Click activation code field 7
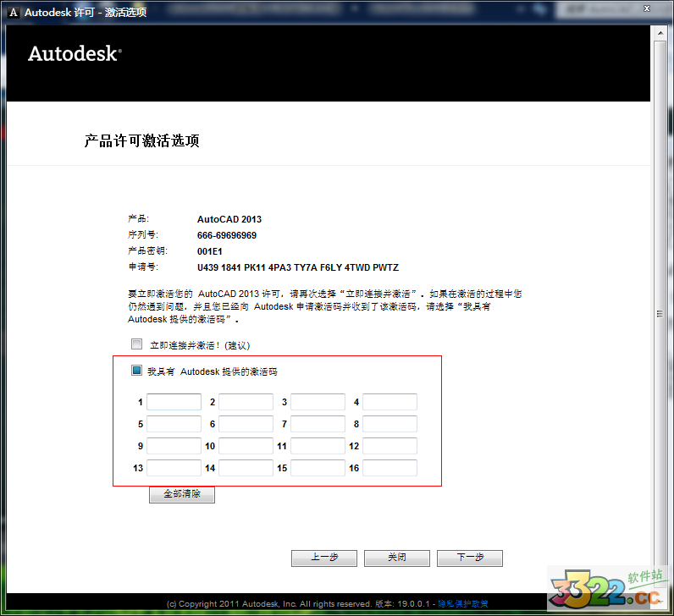Screen dimensions: 674x616 click(x=318, y=424)
